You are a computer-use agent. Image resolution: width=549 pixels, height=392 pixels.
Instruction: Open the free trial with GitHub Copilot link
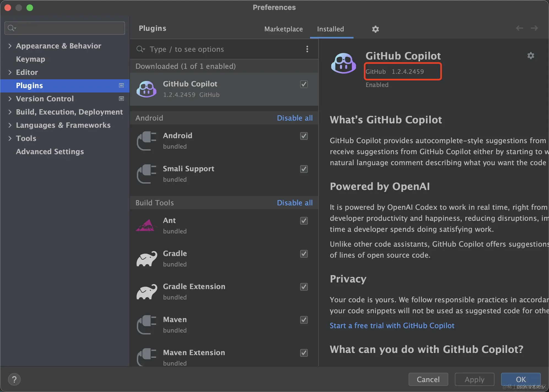[x=392, y=325]
